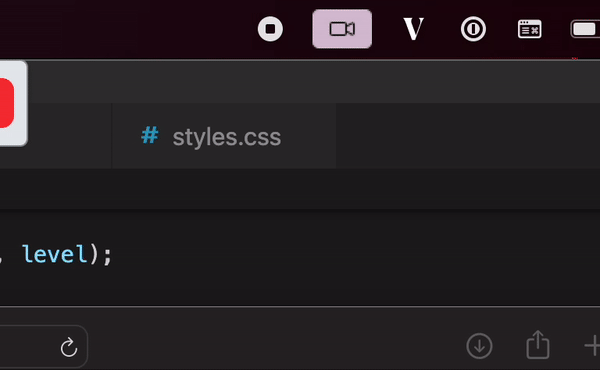Open the Share menu in browser toolbar
Viewport: 600px width, 370px height.
click(538, 345)
